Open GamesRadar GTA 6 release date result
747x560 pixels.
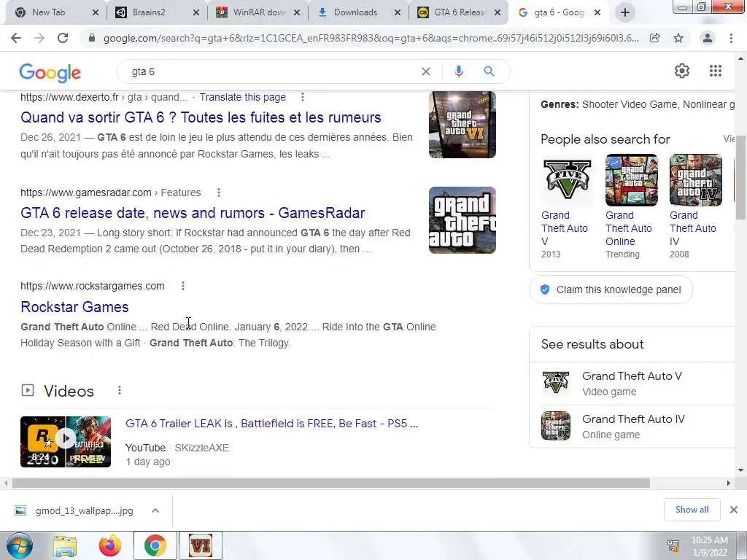193,213
